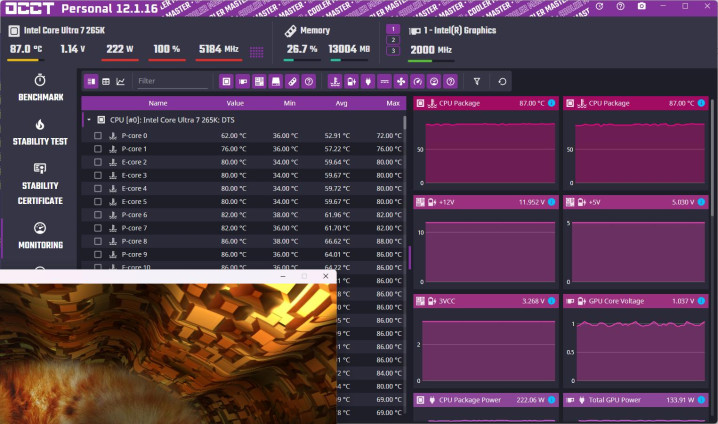Click the filter funnel icon in toolbar
718x424 pixels.
click(477, 81)
